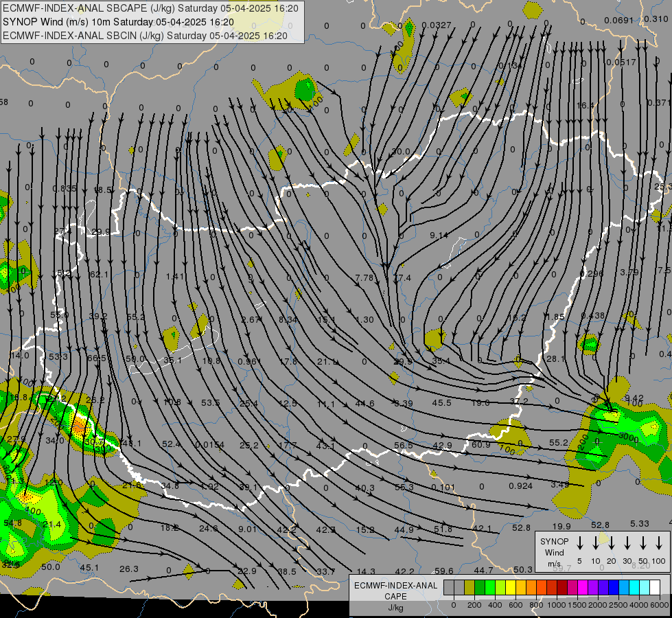Click the map value 56.5
The image size is (672, 618).
coord(404,446)
